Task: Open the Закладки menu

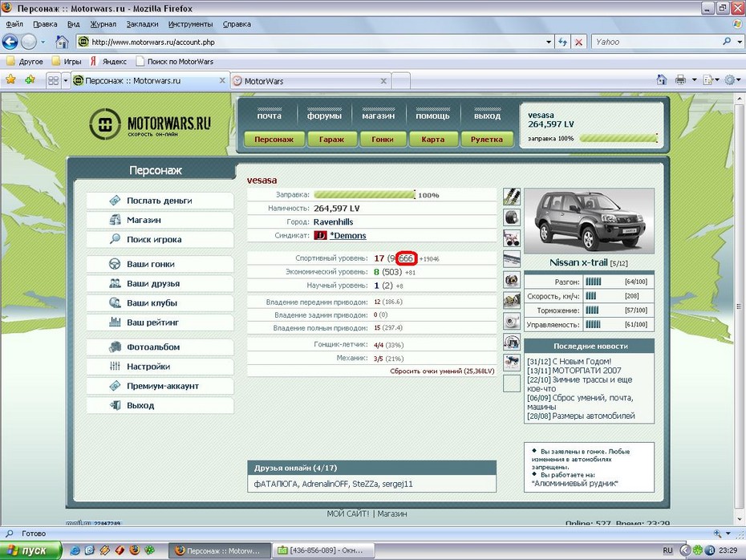Action: point(142,24)
